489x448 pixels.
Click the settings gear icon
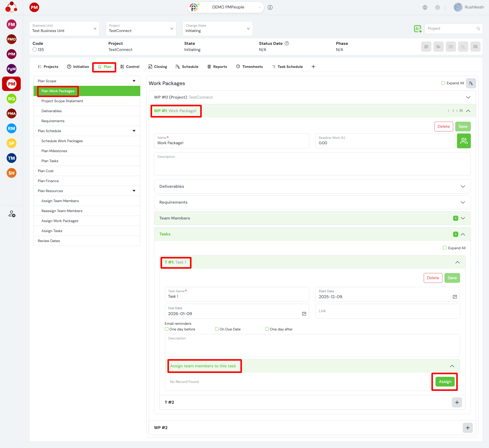tap(438, 7)
